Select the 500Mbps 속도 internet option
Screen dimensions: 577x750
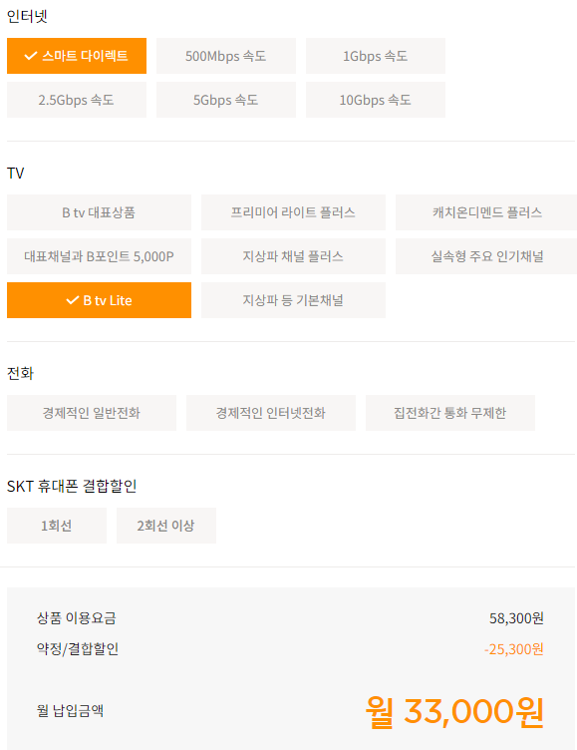click(226, 56)
